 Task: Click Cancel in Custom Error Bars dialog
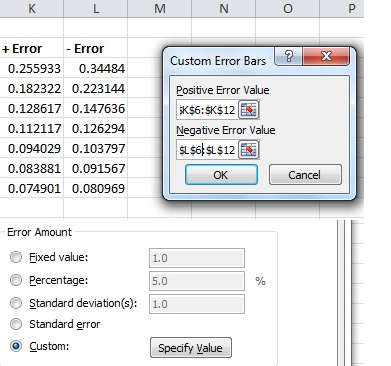pos(305,174)
